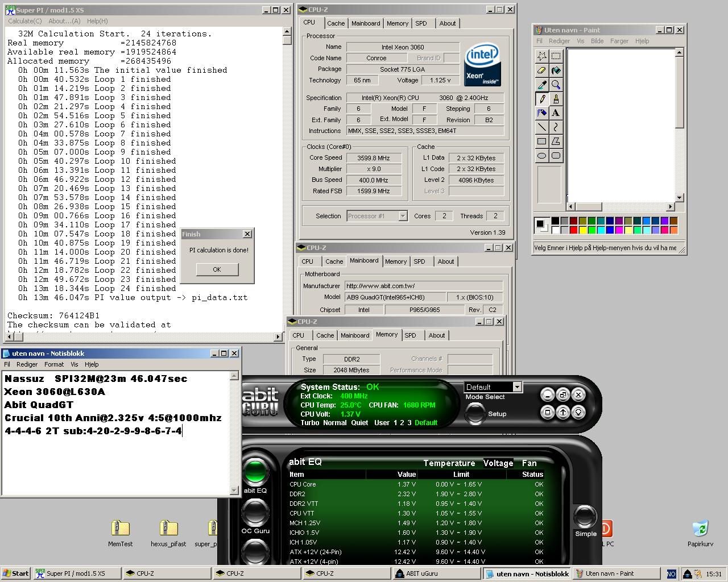This screenshot has height=582, width=728.
Task: Switch to ABIT uGuru taskbar button
Action: tap(435, 573)
